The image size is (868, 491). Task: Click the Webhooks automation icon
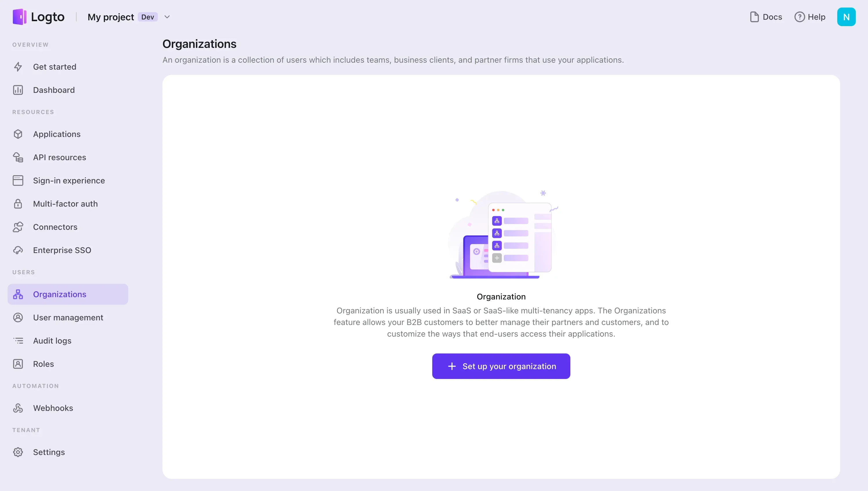(x=18, y=408)
